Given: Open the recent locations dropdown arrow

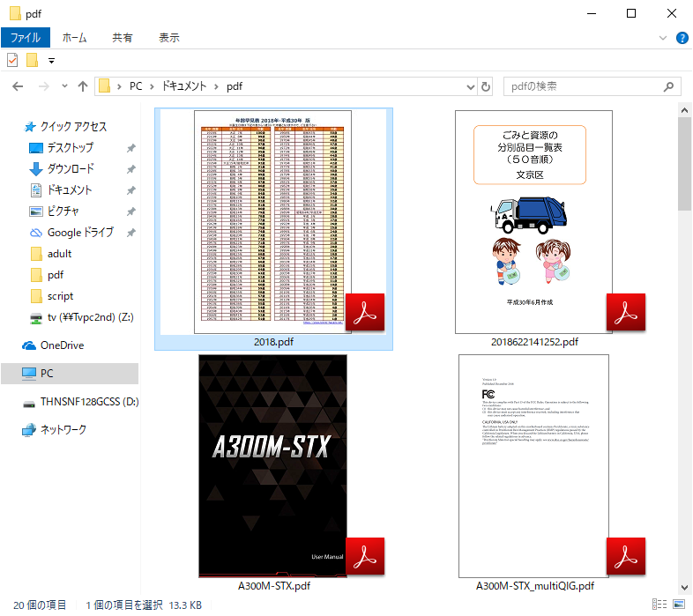Looking at the screenshot, I should (x=64, y=86).
